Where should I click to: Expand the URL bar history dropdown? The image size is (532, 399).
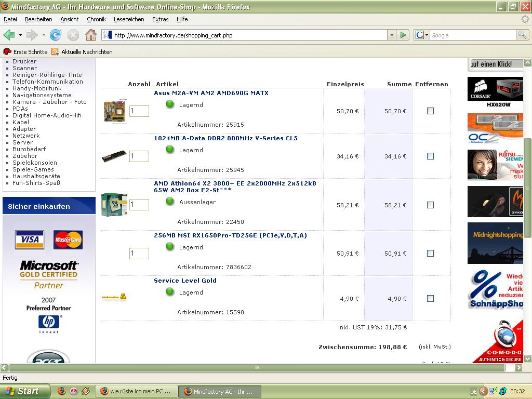(x=392, y=35)
